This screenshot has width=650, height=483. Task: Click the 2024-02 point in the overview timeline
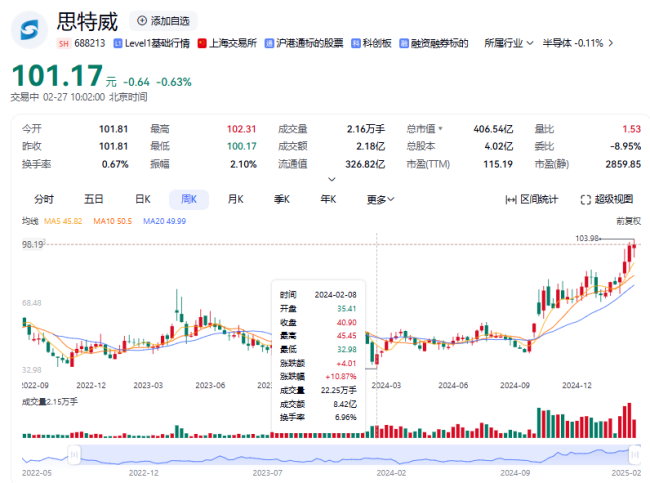(391, 473)
